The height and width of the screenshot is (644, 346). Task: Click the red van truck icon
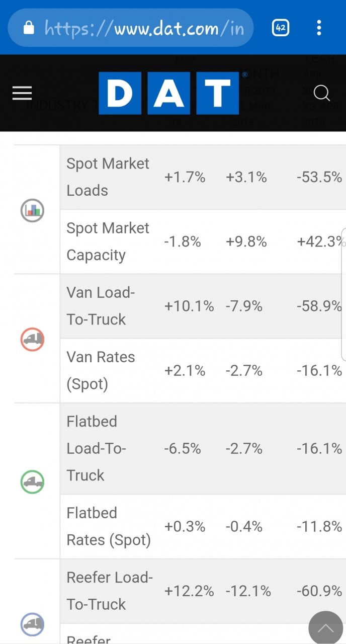[x=33, y=339]
